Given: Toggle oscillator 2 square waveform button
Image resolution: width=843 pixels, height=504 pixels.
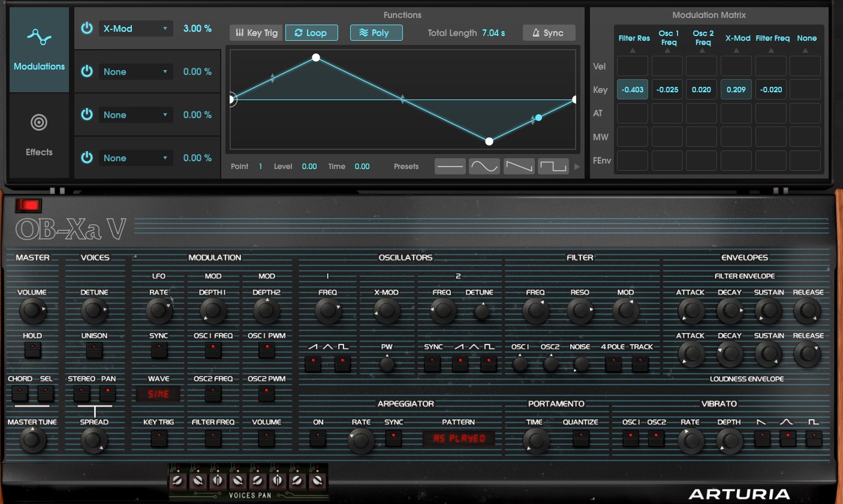Looking at the screenshot, I should coord(489,363).
